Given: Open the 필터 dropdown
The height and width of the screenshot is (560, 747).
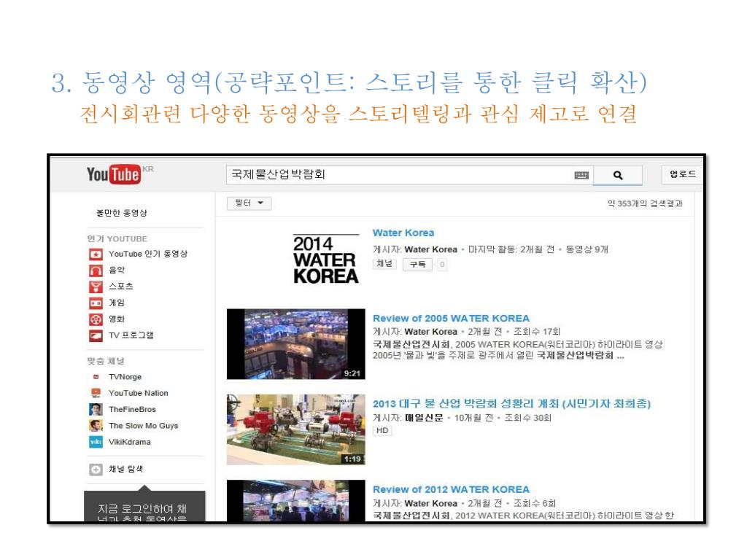Looking at the screenshot, I should [249, 203].
